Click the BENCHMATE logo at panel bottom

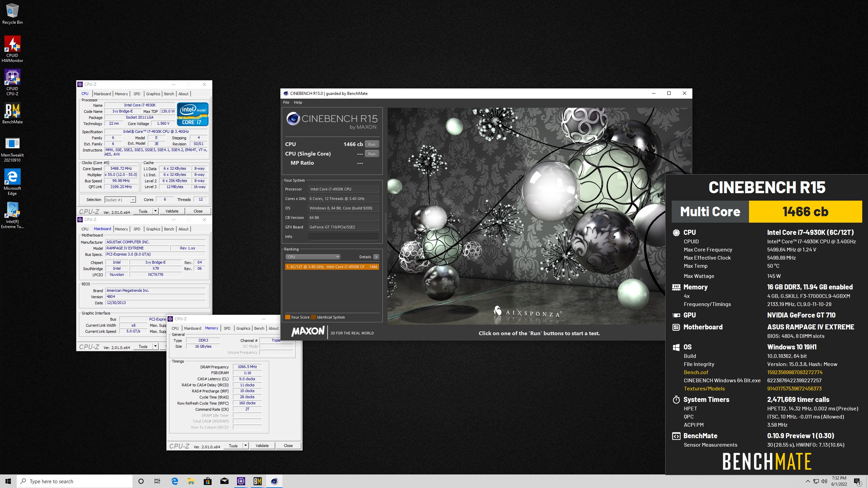[767, 462]
